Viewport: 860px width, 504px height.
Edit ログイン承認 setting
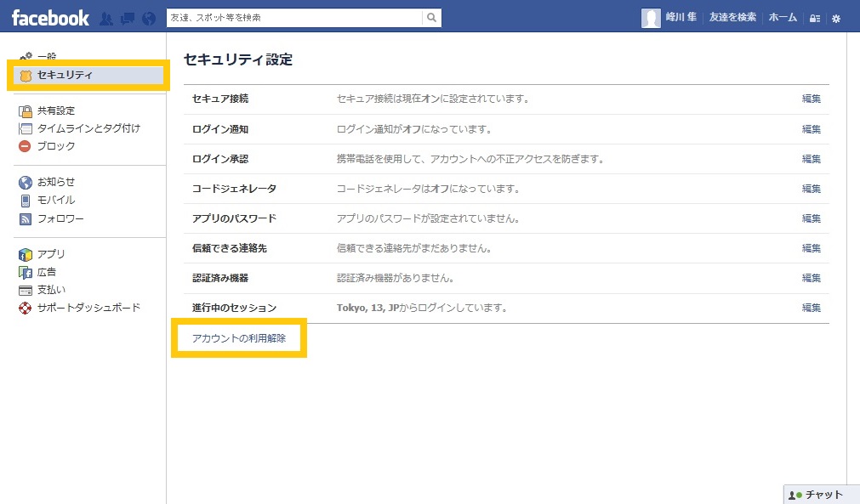coord(812,159)
